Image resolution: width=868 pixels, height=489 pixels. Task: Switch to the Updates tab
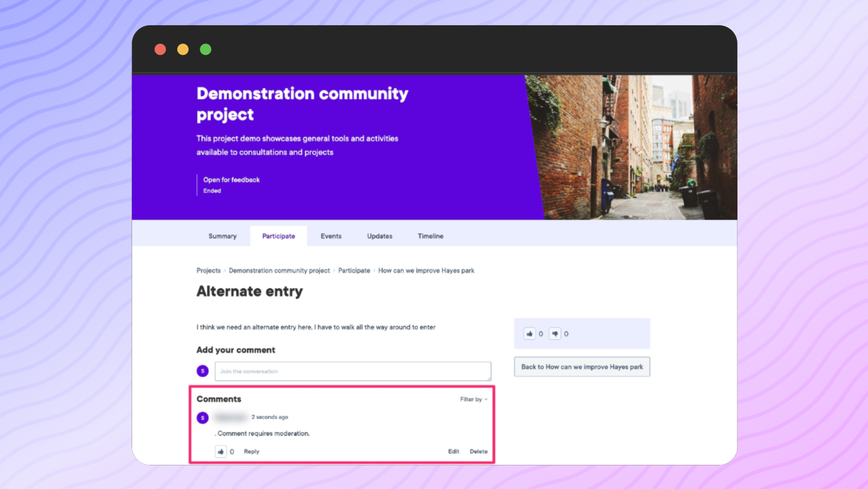tap(379, 236)
